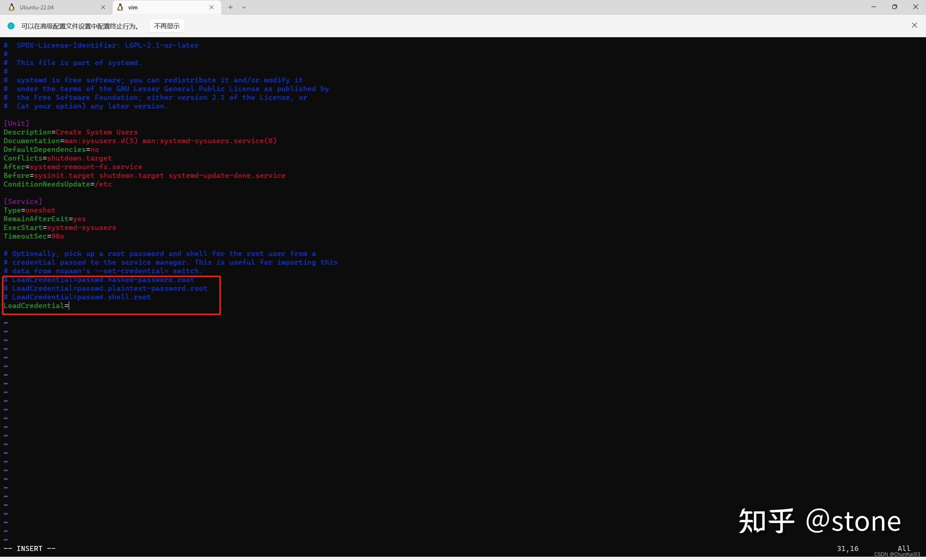This screenshot has height=560, width=926.
Task: Click the 'the Free Software Foundation' comment line
Action: coord(155,97)
